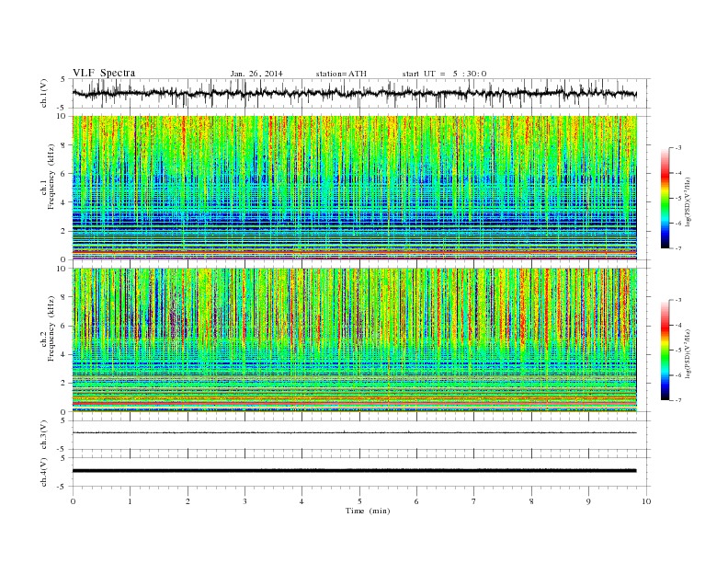The height and width of the screenshot is (563, 728).
Task: Click the "0" tick label on the time axis
Action: [73, 501]
